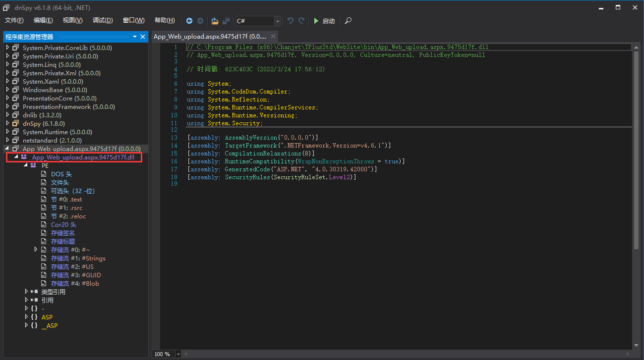Screen dimensions: 644x360
Task: Expand the ASP namespace node
Action: 26,317
